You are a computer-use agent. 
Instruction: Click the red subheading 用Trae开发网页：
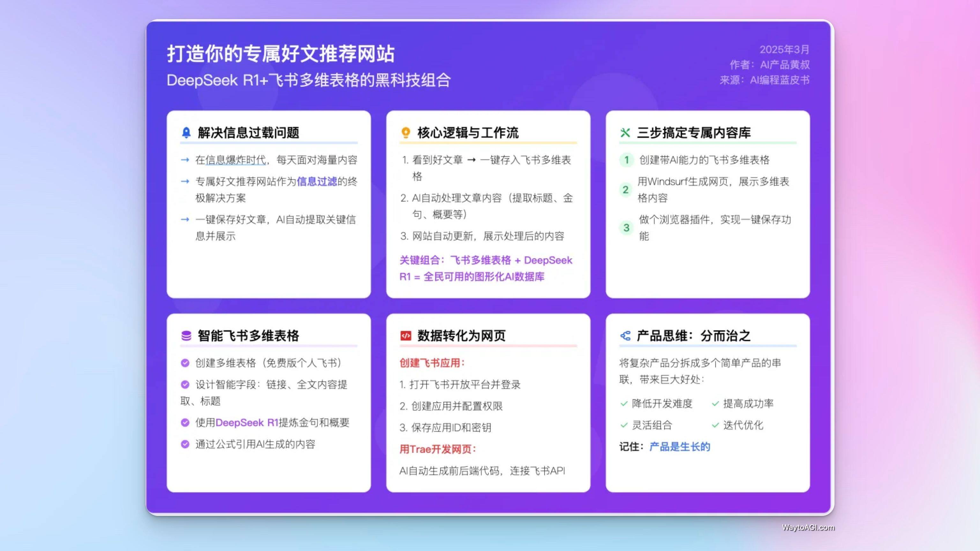pyautogui.click(x=438, y=449)
